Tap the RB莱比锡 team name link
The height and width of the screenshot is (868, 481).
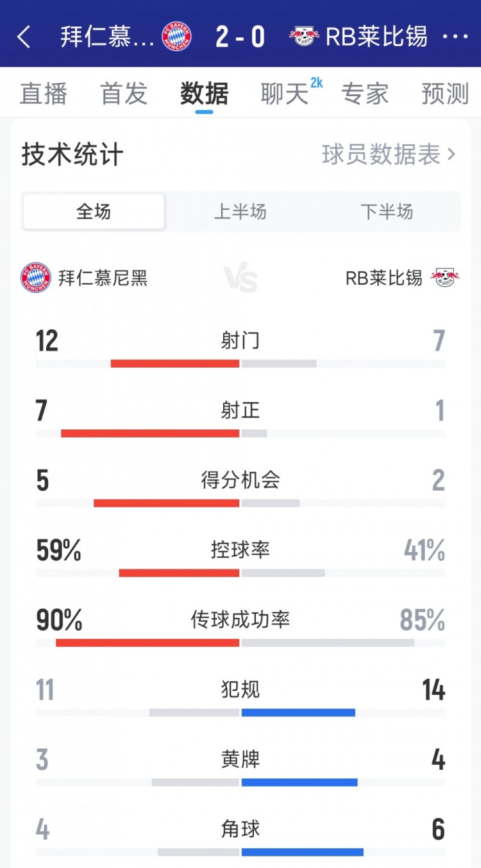[384, 278]
